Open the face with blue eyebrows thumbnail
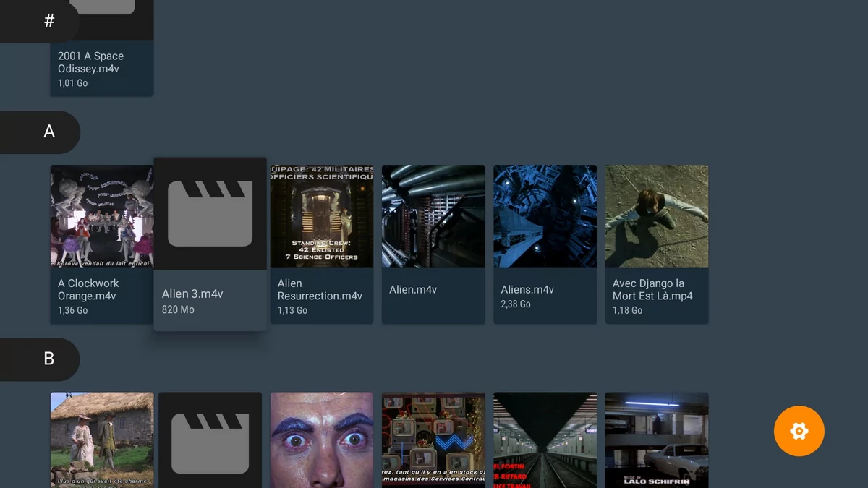Image resolution: width=868 pixels, height=488 pixels. pyautogui.click(x=322, y=440)
